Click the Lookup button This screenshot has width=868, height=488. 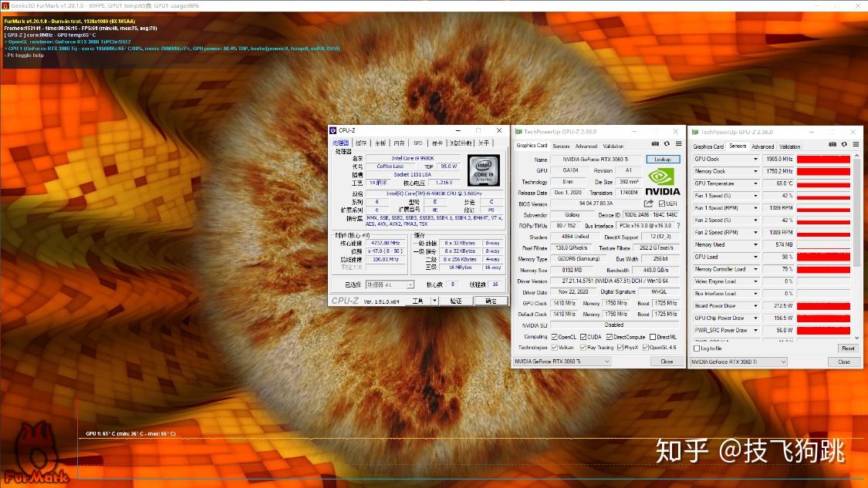click(x=663, y=160)
